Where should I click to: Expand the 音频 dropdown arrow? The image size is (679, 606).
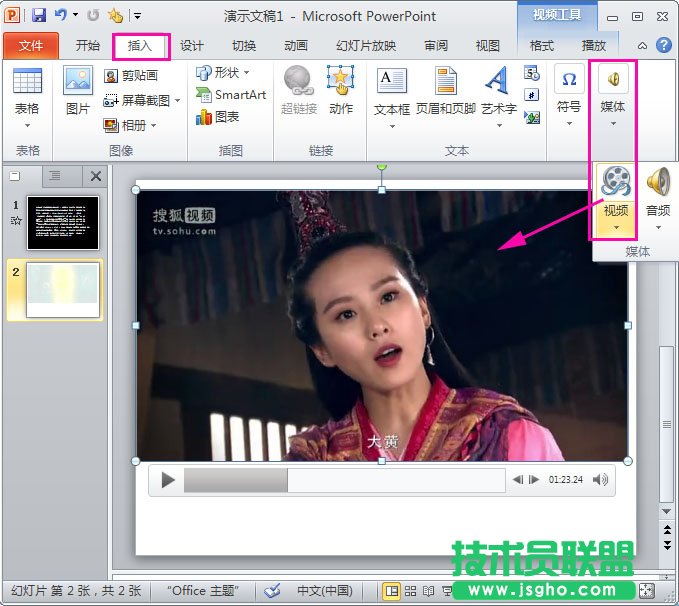pyautogui.click(x=658, y=227)
